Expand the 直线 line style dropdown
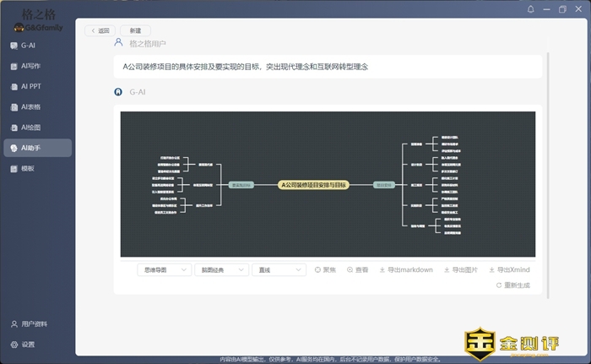591x364 pixels. (278, 270)
